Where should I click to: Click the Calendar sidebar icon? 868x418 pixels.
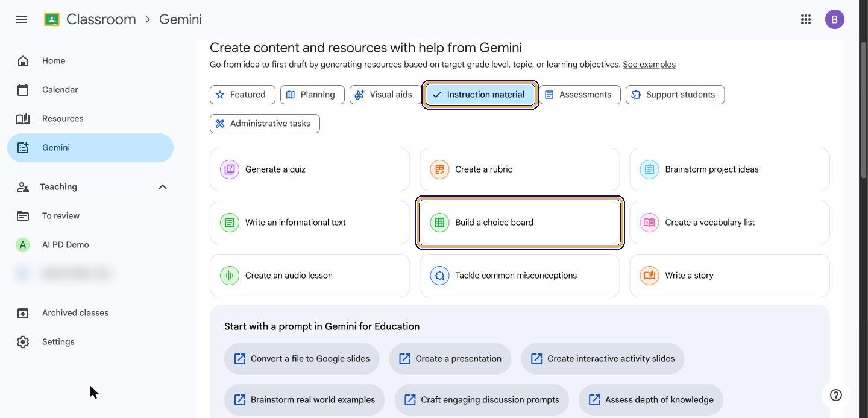click(23, 90)
